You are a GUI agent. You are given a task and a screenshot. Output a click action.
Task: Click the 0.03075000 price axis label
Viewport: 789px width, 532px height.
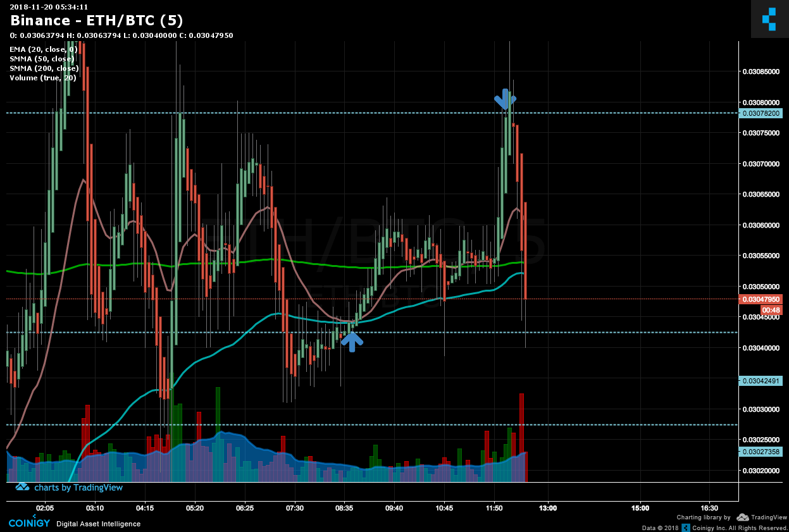(x=762, y=133)
